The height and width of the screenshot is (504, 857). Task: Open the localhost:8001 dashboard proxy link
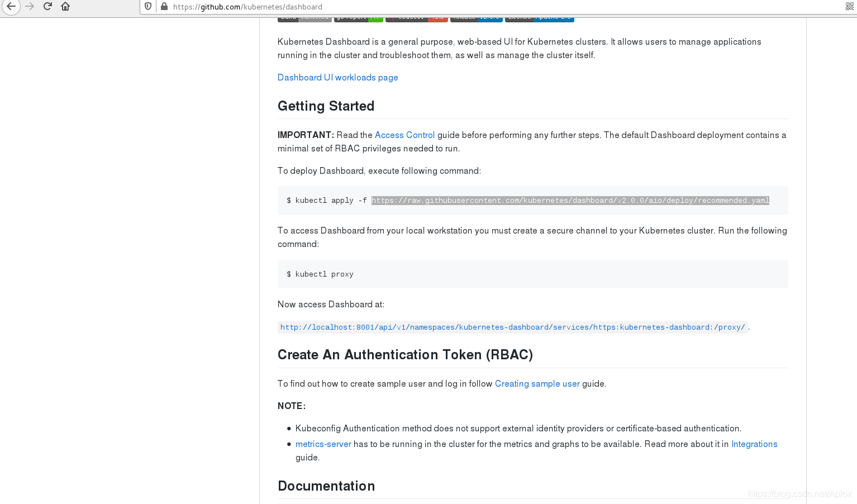(x=513, y=327)
